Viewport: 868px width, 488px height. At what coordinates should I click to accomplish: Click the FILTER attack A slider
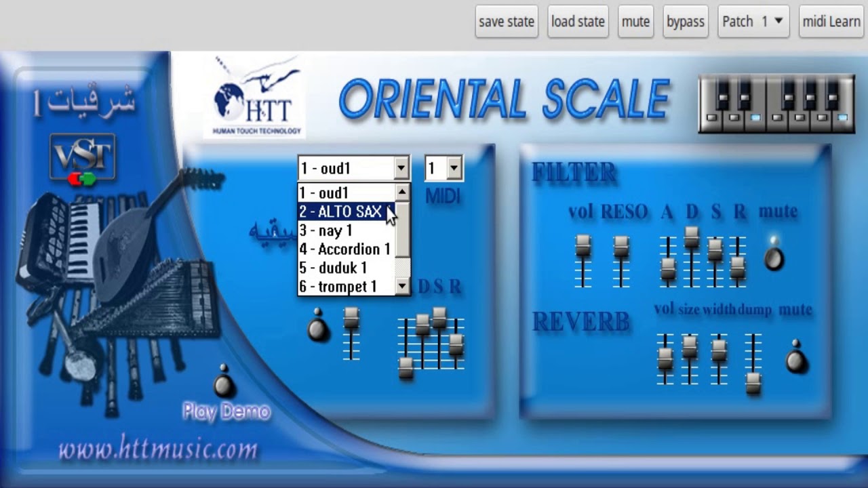[668, 262]
